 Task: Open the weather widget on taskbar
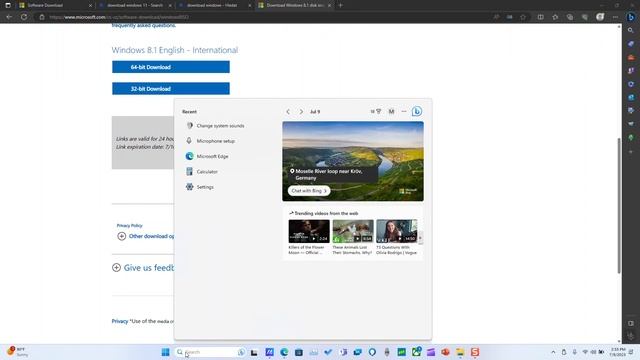point(17,352)
